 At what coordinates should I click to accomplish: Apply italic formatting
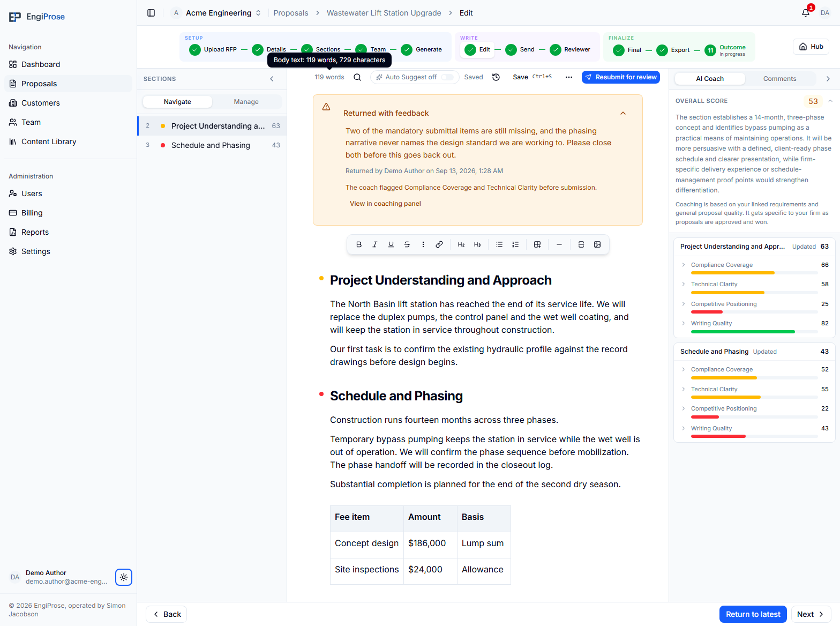coord(375,244)
